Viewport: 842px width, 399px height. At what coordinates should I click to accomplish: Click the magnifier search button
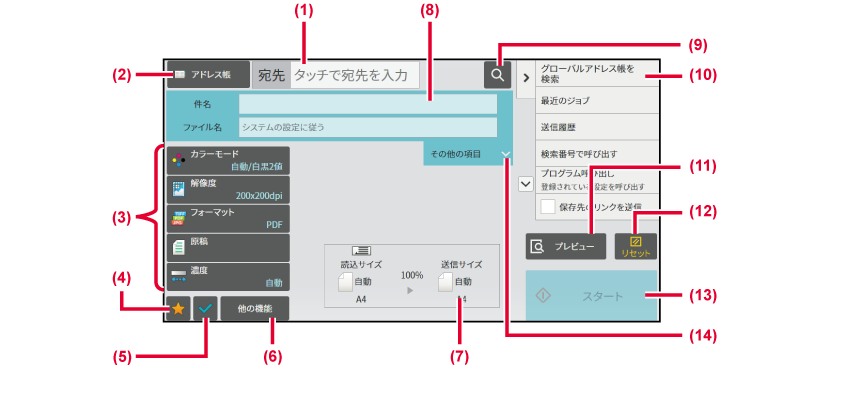(x=497, y=75)
